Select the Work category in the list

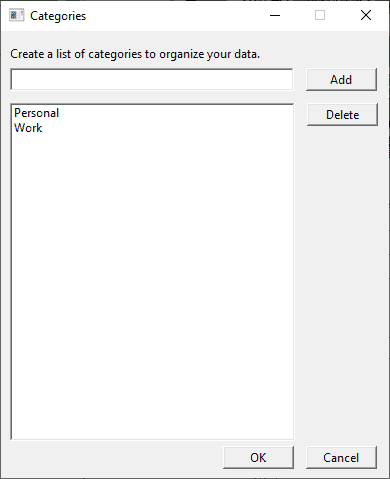(28, 128)
